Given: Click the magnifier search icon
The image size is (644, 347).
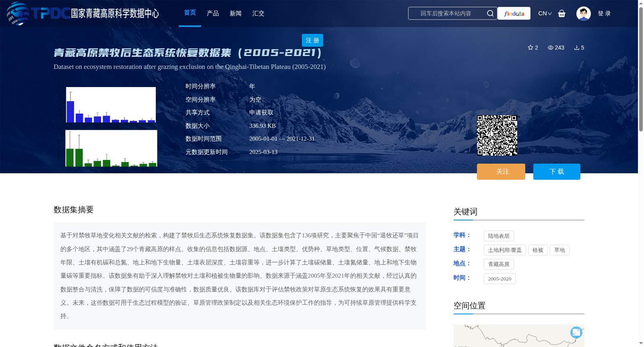Looking at the screenshot, I should (490, 13).
